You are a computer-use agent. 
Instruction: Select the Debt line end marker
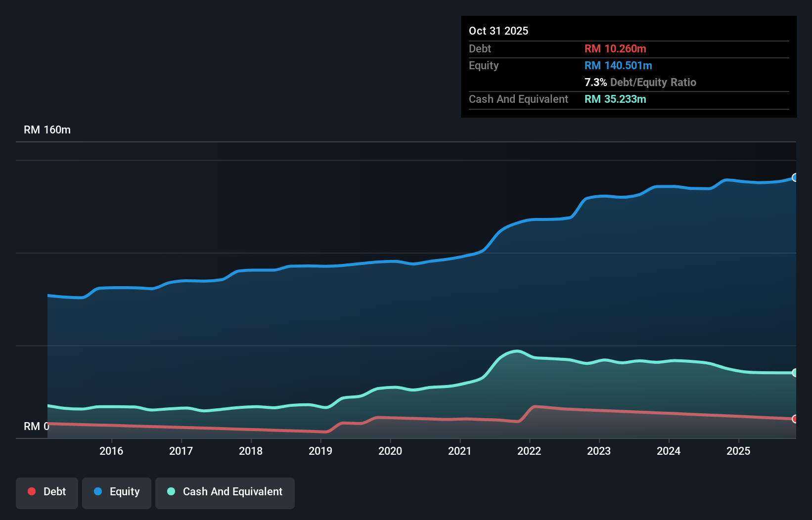[x=795, y=419]
